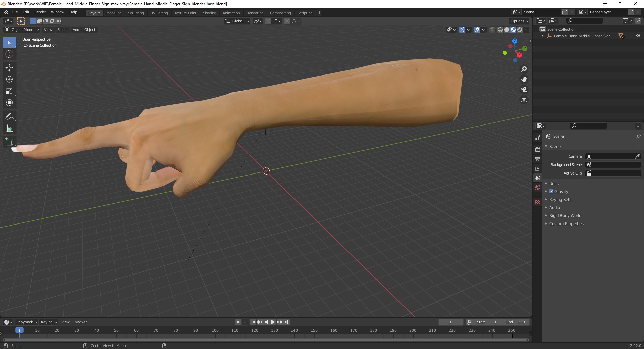Switch to the Shading workspace tab
644x349 pixels.
(x=209, y=13)
